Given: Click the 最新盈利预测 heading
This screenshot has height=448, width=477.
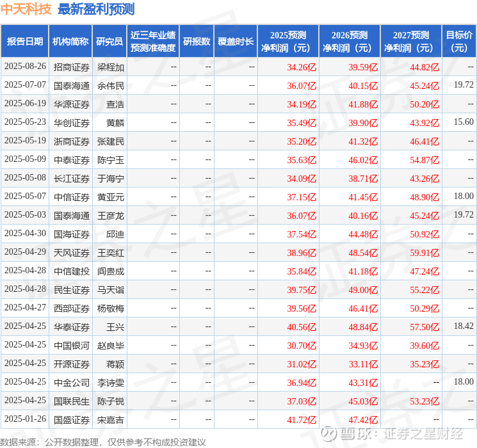Looking at the screenshot, I should coord(96,9).
